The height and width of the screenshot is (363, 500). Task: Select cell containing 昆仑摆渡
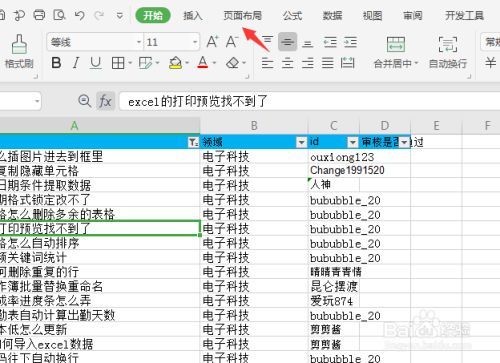[334, 286]
